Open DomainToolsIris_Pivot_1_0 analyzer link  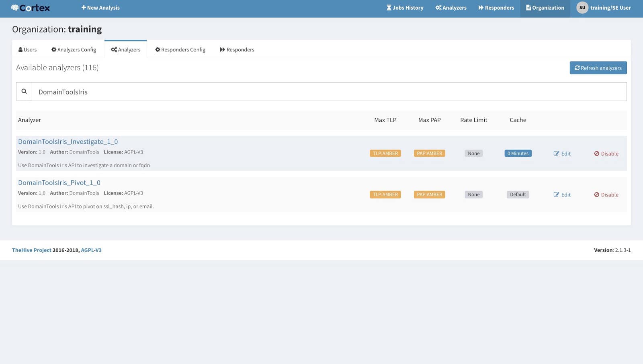[x=59, y=182]
